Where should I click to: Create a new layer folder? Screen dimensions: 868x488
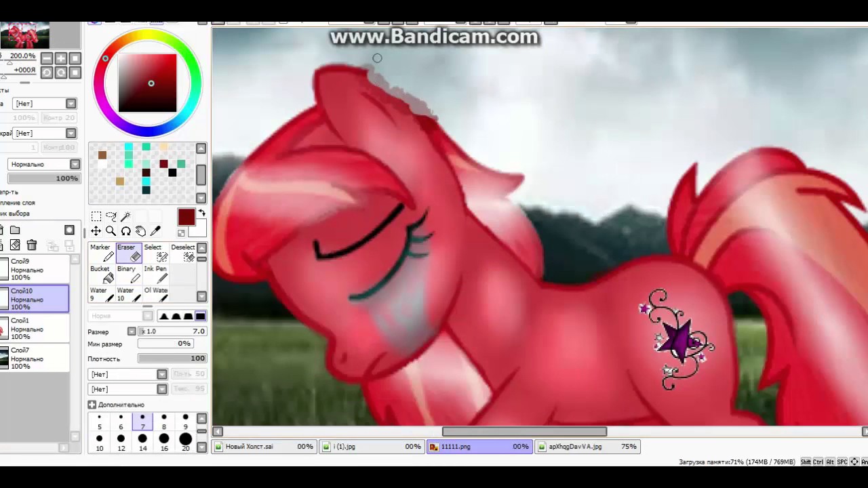point(15,230)
